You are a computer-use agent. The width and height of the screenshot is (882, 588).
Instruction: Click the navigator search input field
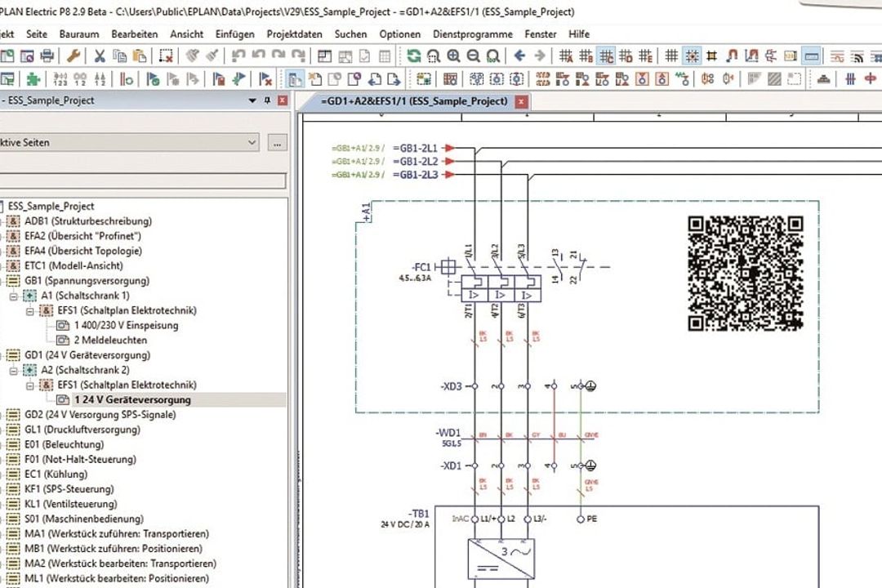[143, 180]
